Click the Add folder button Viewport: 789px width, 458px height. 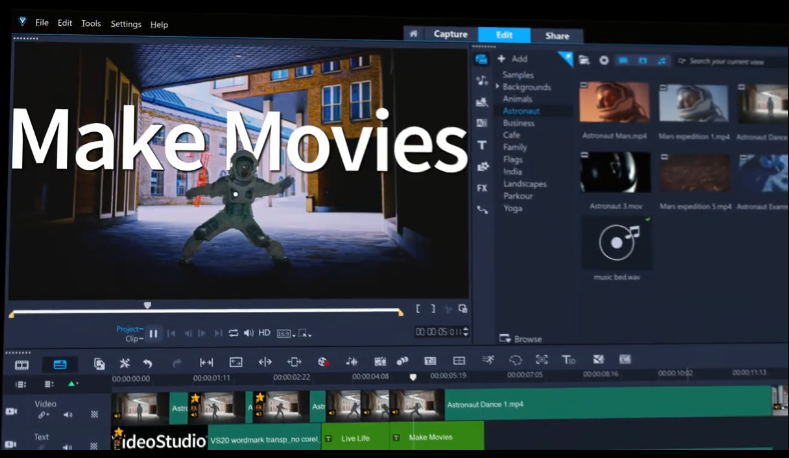(x=514, y=60)
